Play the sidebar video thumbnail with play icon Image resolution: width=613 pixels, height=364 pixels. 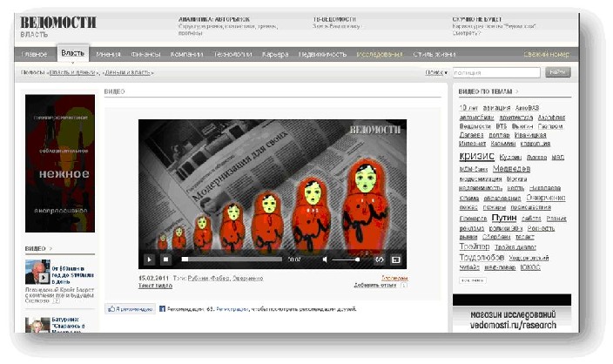(37, 272)
